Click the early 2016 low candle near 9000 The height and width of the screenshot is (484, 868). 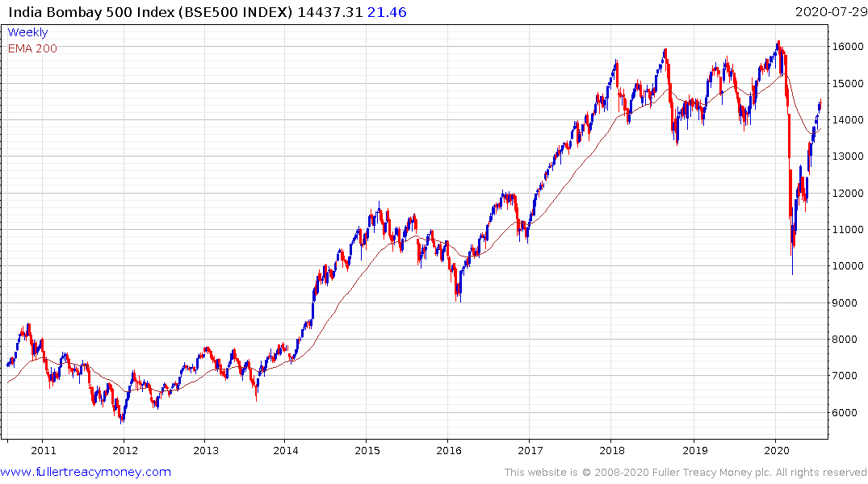coord(460,286)
